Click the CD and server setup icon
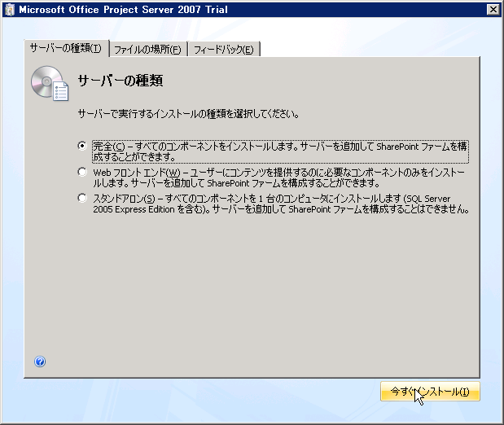This screenshot has width=504, height=425. pos(49,84)
